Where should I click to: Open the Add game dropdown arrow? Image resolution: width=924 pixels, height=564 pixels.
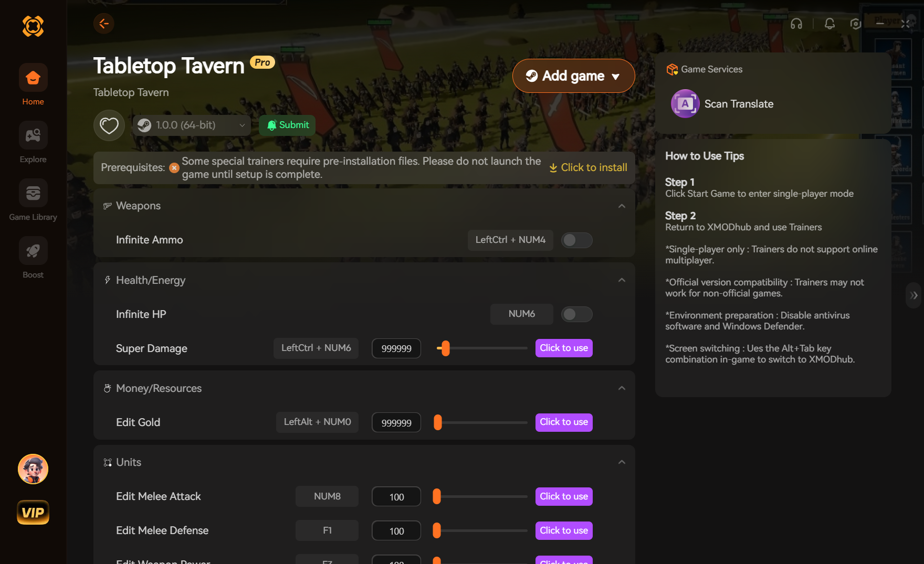[616, 77]
